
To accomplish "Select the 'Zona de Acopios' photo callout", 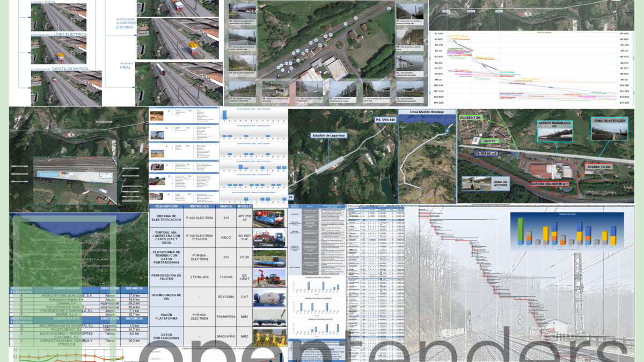I will [486, 184].
